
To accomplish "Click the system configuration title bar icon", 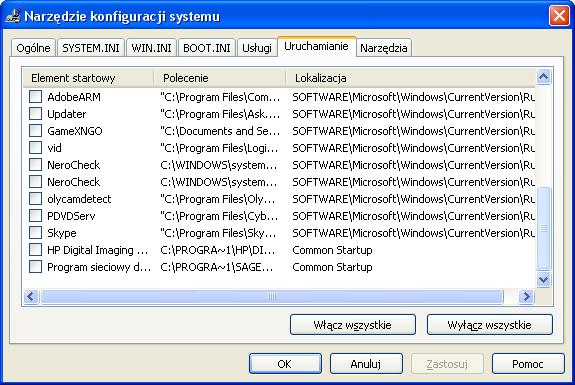I will [12, 16].
